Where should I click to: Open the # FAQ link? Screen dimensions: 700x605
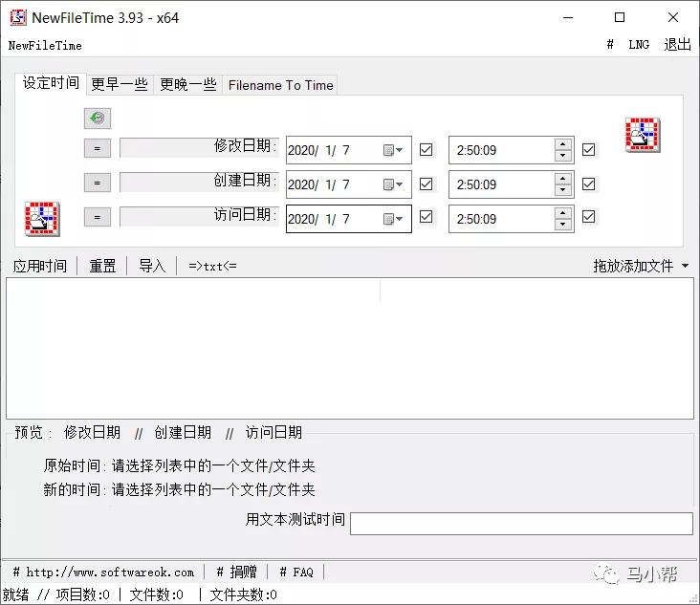[296, 572]
